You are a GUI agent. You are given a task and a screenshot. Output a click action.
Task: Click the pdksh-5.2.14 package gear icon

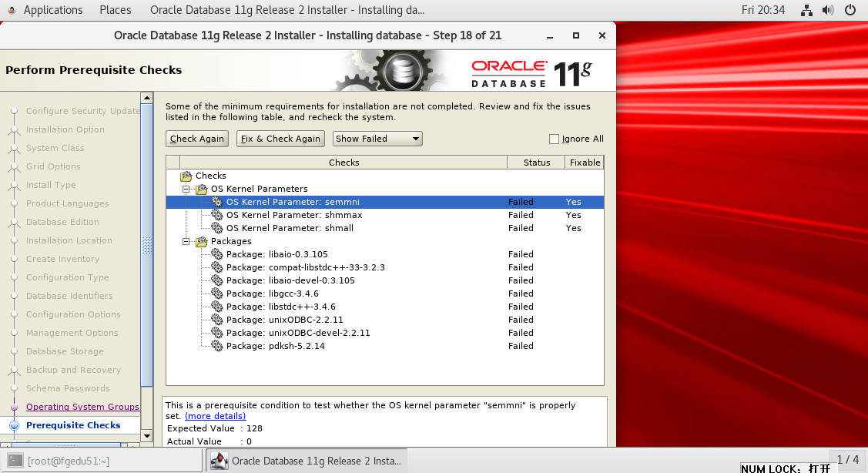[217, 346]
